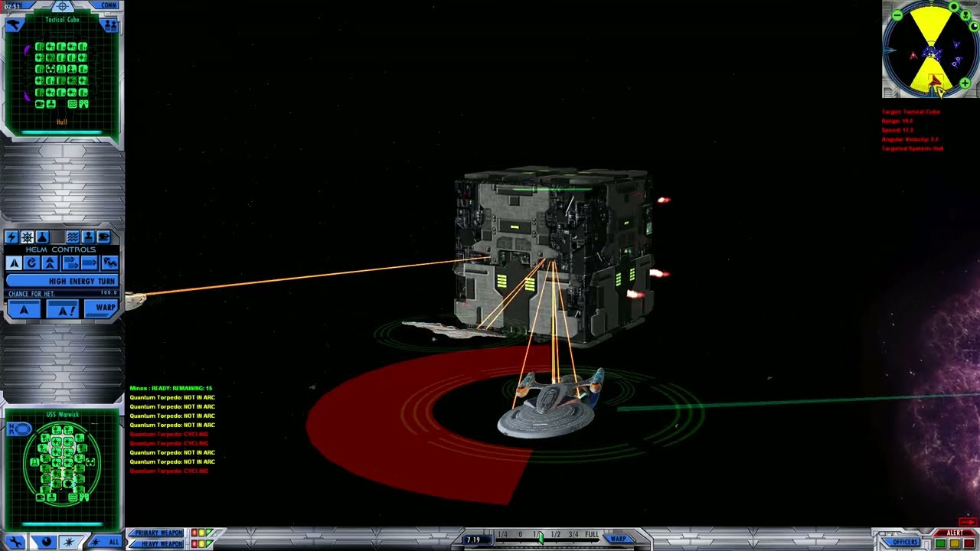Click the zigzag evasive helm icon
The height and width of the screenshot is (551, 980).
click(x=110, y=262)
